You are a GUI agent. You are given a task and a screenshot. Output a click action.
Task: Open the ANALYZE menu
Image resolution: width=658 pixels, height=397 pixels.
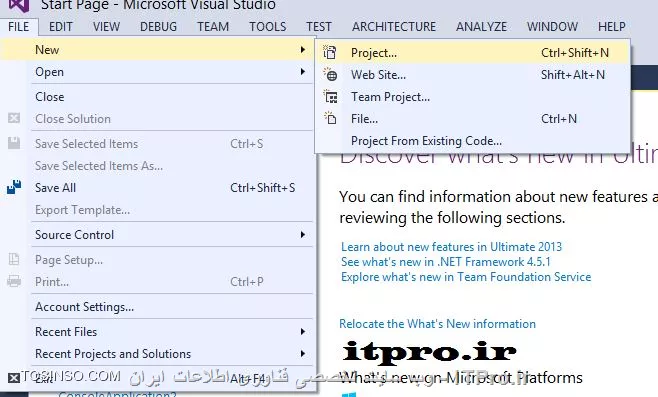(x=481, y=27)
